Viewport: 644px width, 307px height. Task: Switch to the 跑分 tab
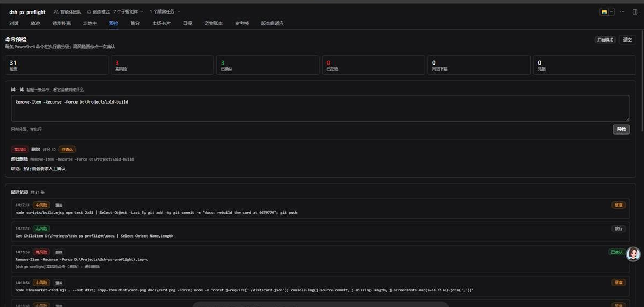coord(135,23)
